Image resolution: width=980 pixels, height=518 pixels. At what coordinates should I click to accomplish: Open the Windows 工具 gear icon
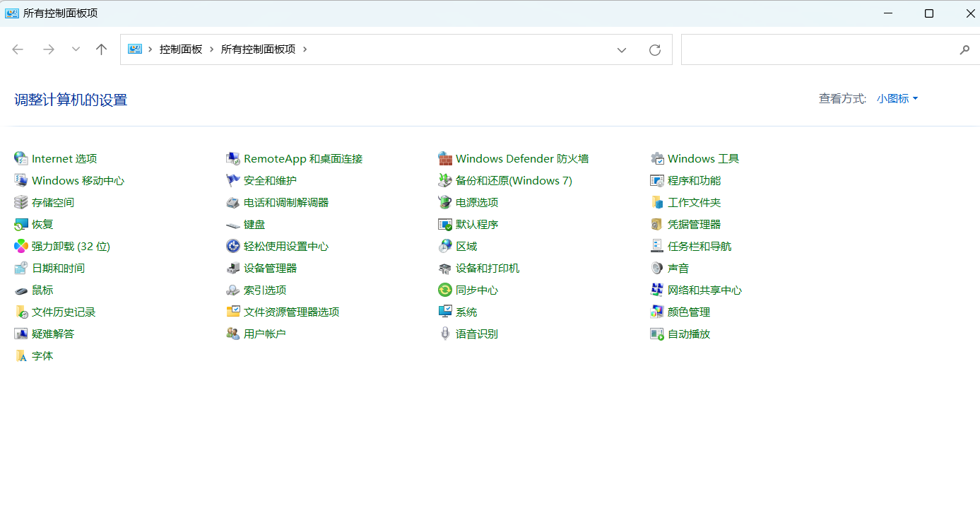coord(656,158)
